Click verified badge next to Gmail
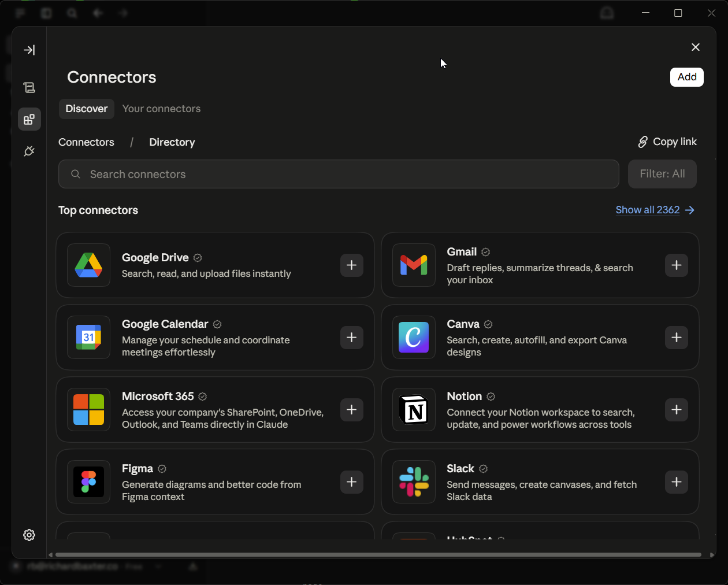The height and width of the screenshot is (585, 728). pyautogui.click(x=486, y=252)
